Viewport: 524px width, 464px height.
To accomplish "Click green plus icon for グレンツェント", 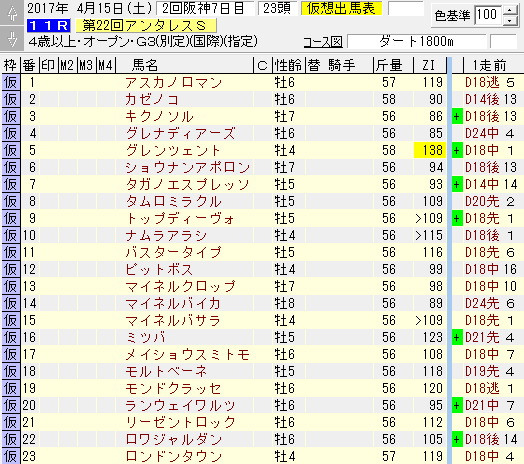I will 457,150.
